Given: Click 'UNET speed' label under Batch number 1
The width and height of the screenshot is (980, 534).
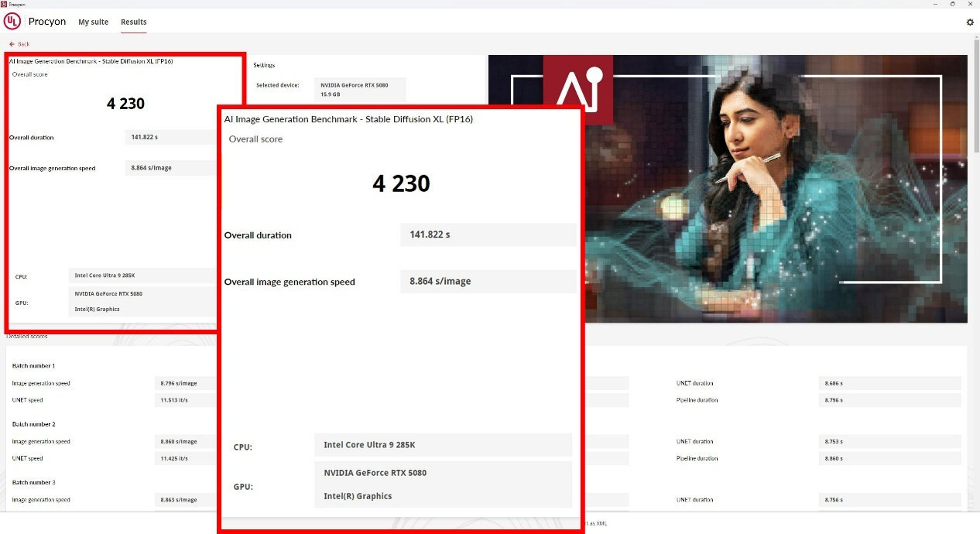Looking at the screenshot, I should 28,400.
